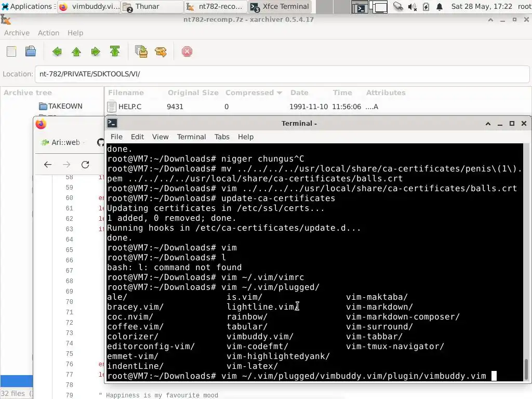Sort by the Filename column header
532x399 pixels.
click(x=126, y=92)
